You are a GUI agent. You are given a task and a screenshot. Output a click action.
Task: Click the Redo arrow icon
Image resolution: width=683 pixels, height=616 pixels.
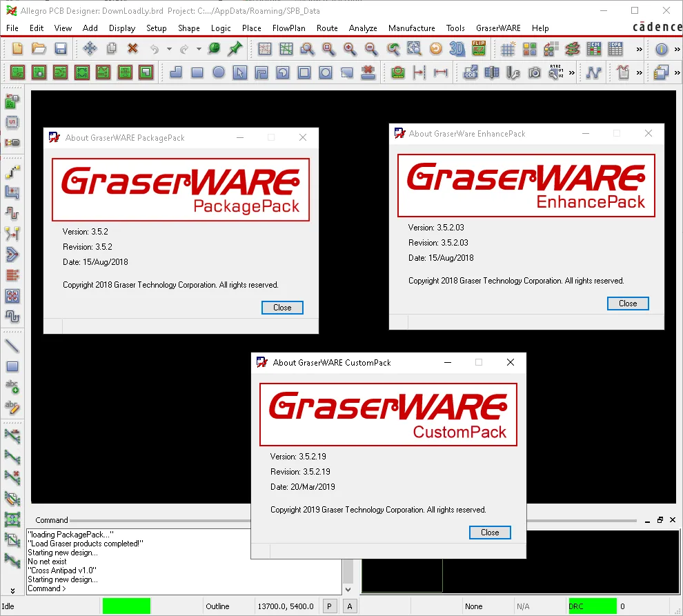click(184, 49)
